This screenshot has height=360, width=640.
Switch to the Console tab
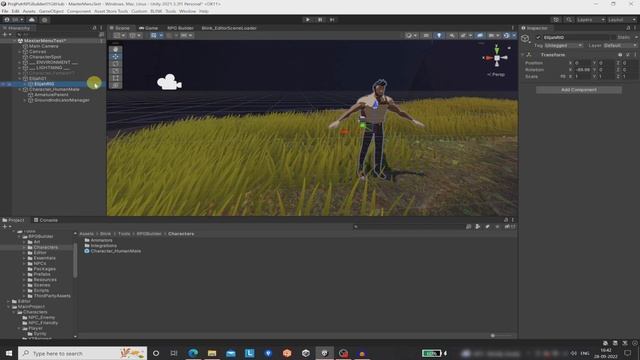click(46, 220)
